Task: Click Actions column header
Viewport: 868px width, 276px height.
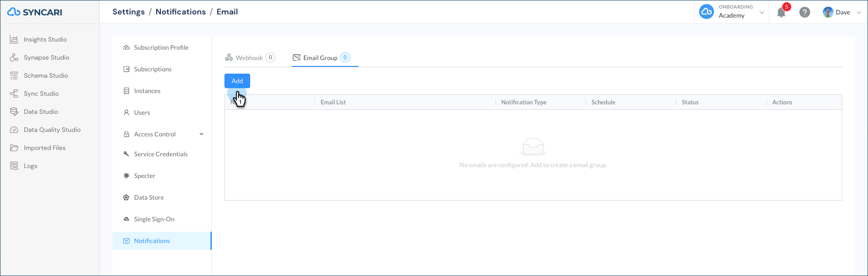Action: [782, 102]
